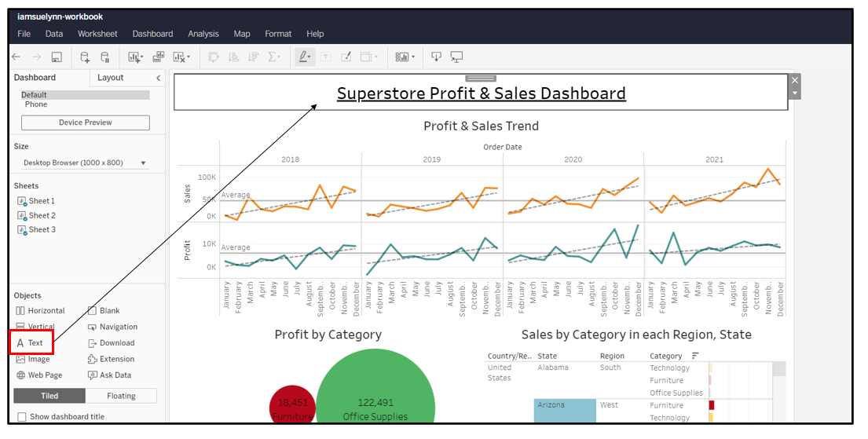The height and width of the screenshot is (439, 868).
Task: Click the red Furniture profit bubble
Action: pos(291,406)
